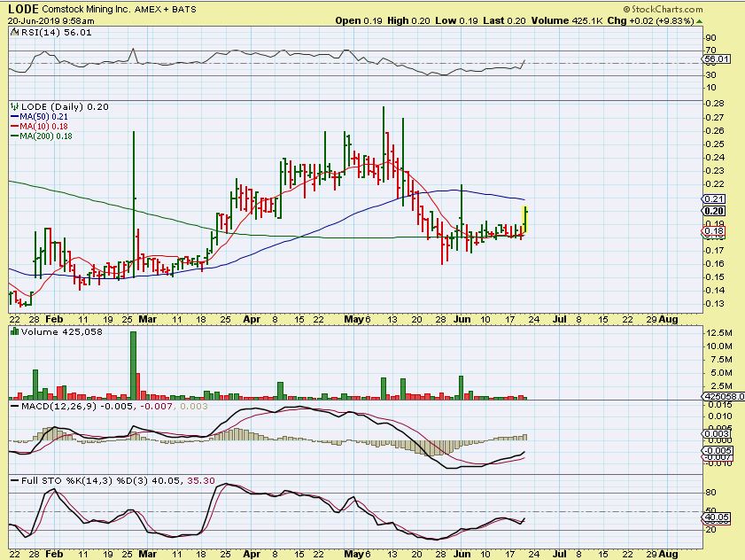745x560 pixels.
Task: Click the circled 0.18 axis price tag
Action: [x=714, y=232]
